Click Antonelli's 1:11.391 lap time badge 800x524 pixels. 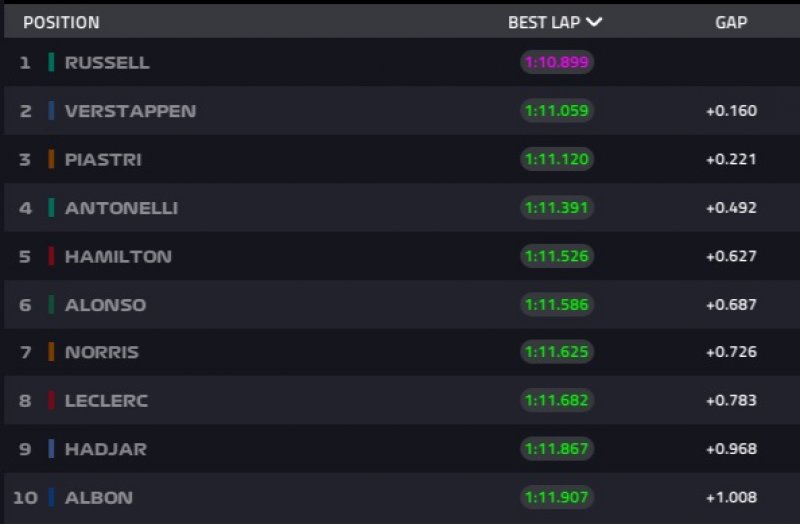tap(557, 208)
